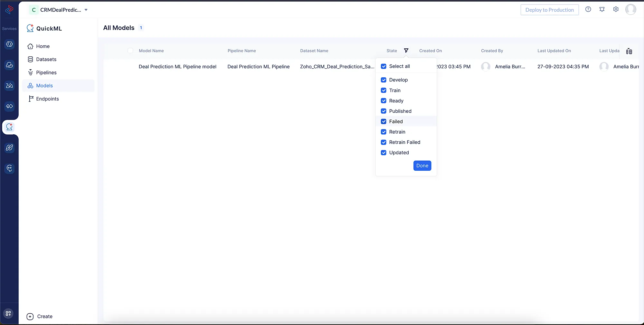
Task: Click the Create plus icon
Action: point(30,317)
